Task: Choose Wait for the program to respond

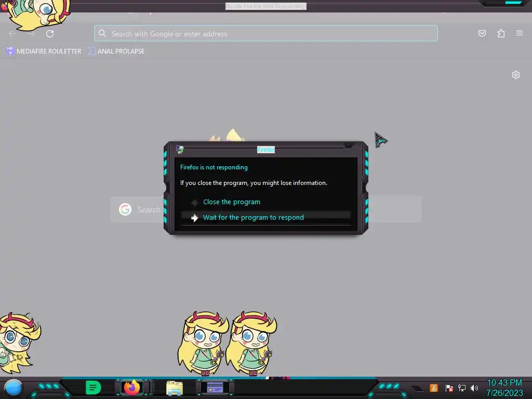Action: pyautogui.click(x=266, y=218)
